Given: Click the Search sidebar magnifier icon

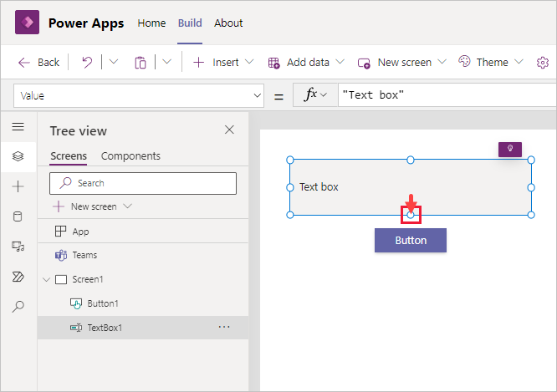Looking at the screenshot, I should [18, 306].
